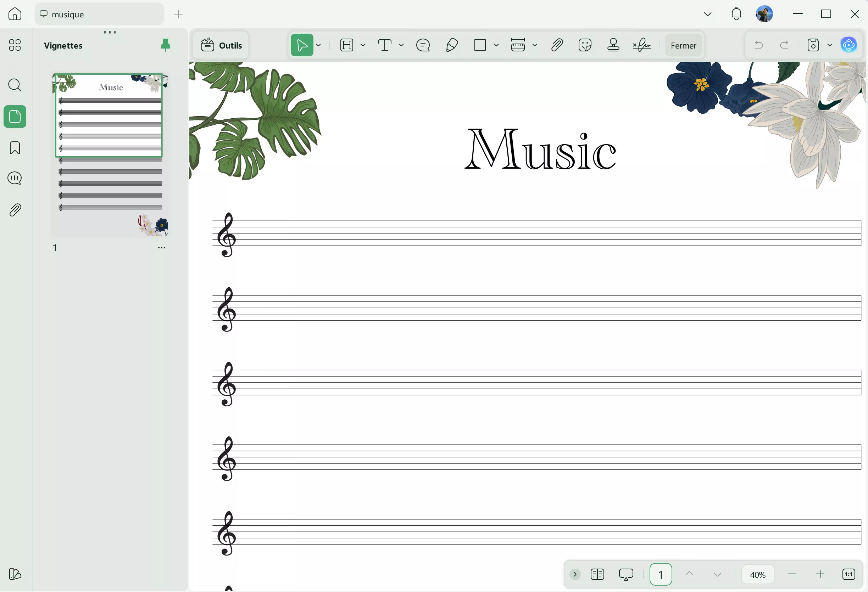Open a new tab with plus
This screenshot has width=868, height=592.
click(x=178, y=14)
